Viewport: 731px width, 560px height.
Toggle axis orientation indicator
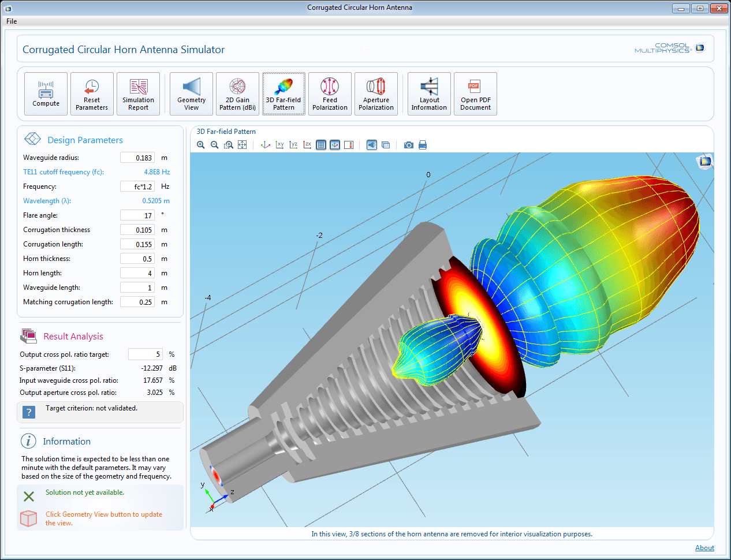click(335, 145)
